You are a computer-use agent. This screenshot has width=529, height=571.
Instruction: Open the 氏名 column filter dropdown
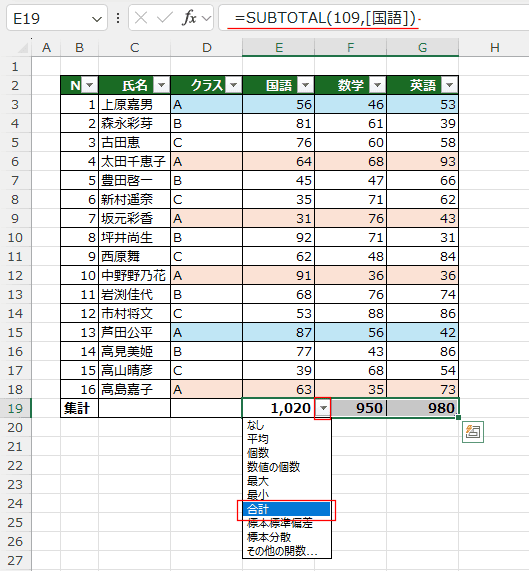coord(161,86)
